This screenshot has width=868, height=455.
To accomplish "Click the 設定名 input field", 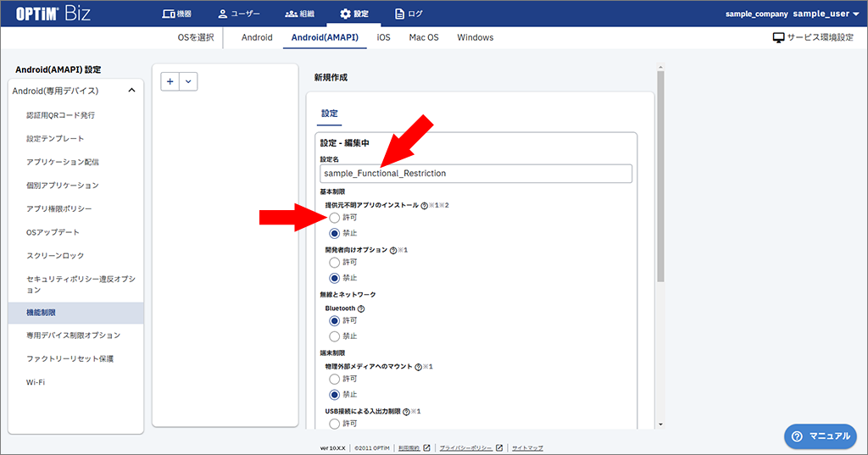I will [x=476, y=173].
